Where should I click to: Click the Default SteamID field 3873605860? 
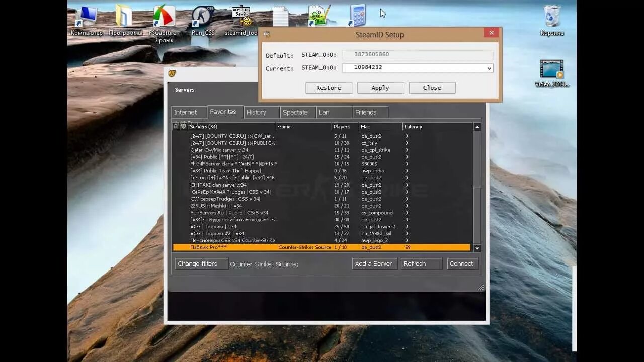tap(418, 54)
